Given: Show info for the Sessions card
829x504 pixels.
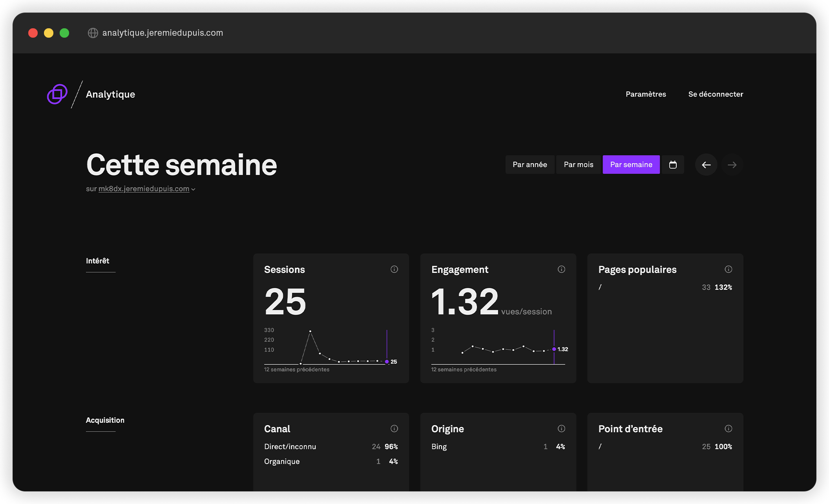Looking at the screenshot, I should [394, 269].
